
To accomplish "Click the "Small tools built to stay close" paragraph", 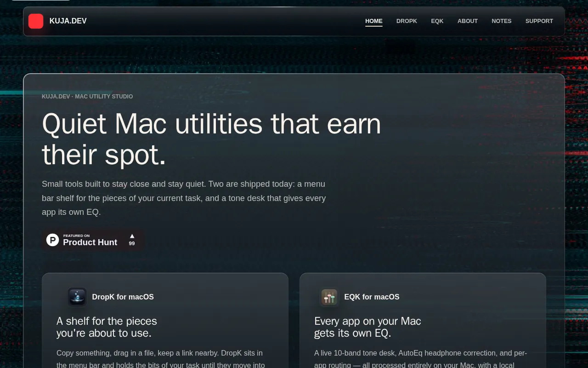I will tap(184, 198).
